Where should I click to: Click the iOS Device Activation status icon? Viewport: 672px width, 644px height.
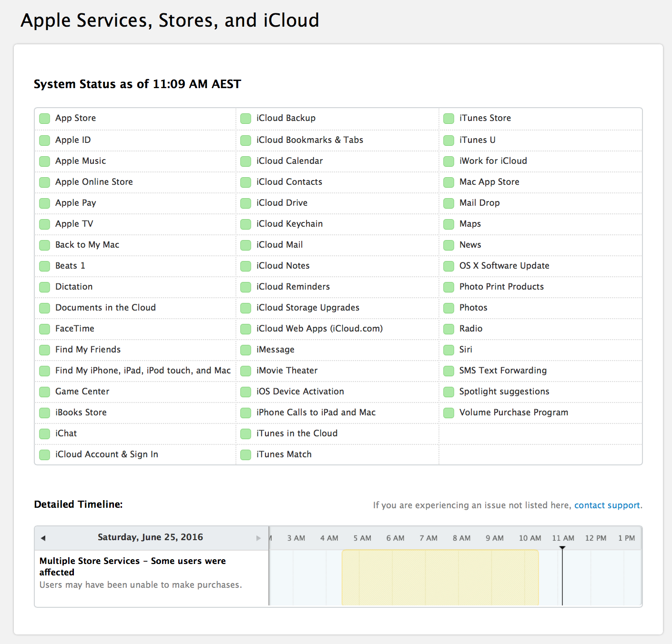[x=246, y=392]
